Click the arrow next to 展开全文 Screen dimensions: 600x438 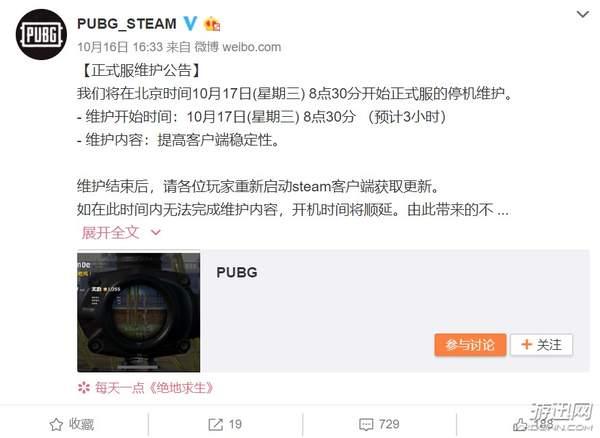[156, 232]
